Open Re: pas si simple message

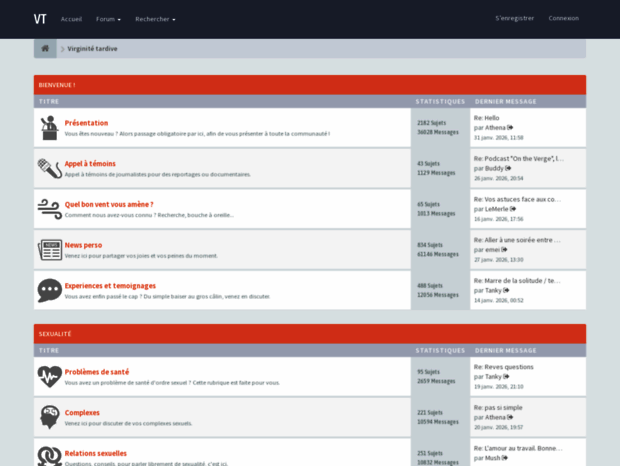(498, 408)
